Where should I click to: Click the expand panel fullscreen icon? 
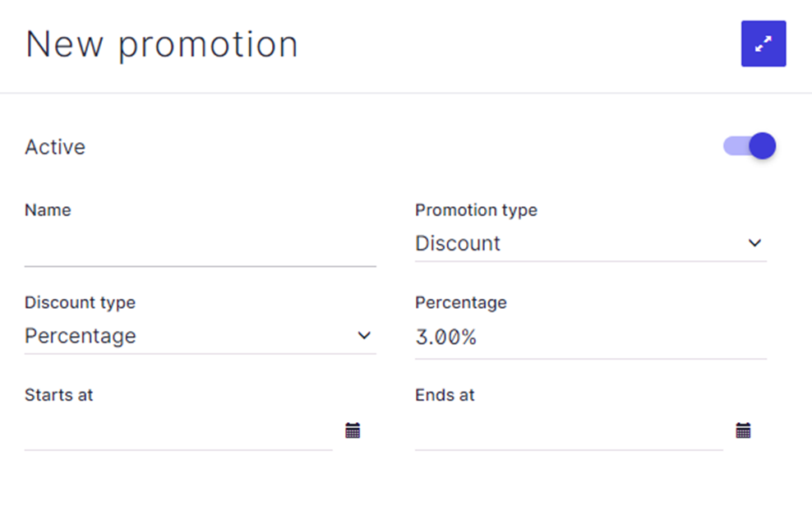click(x=764, y=44)
